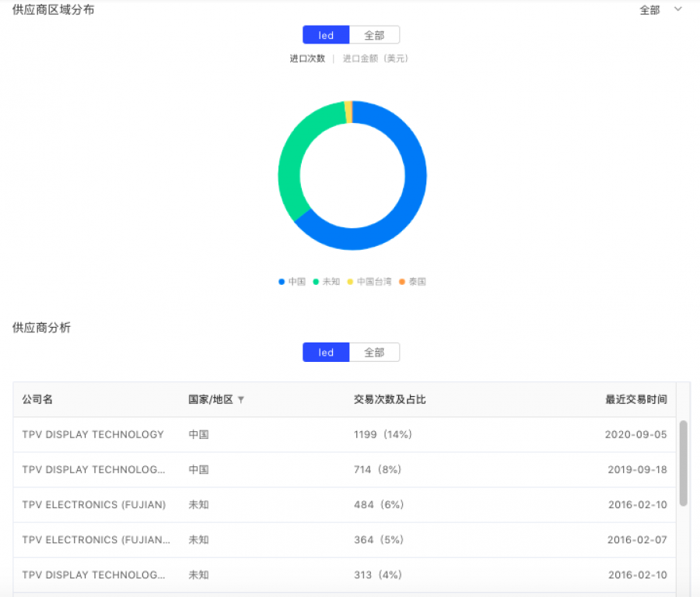Switch chart to 进口次数 view
The height and width of the screenshot is (597, 700).
(x=307, y=58)
